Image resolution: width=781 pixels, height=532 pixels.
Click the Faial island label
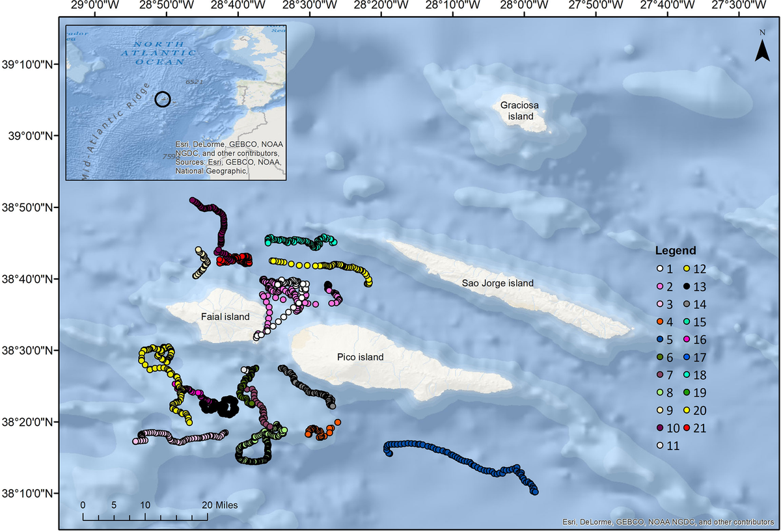point(226,317)
